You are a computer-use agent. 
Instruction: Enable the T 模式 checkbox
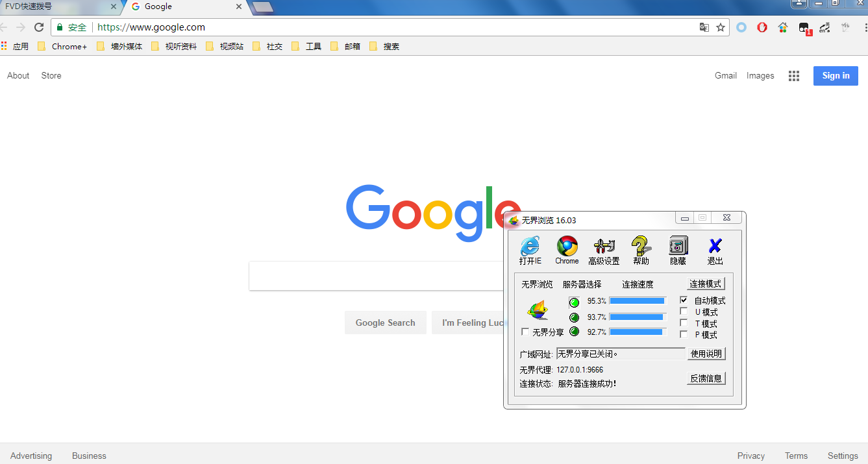click(x=684, y=323)
